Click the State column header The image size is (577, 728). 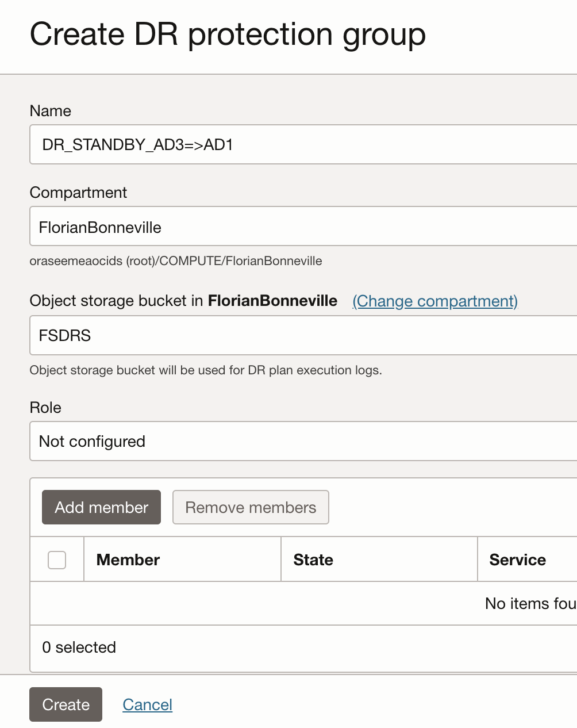tap(313, 560)
